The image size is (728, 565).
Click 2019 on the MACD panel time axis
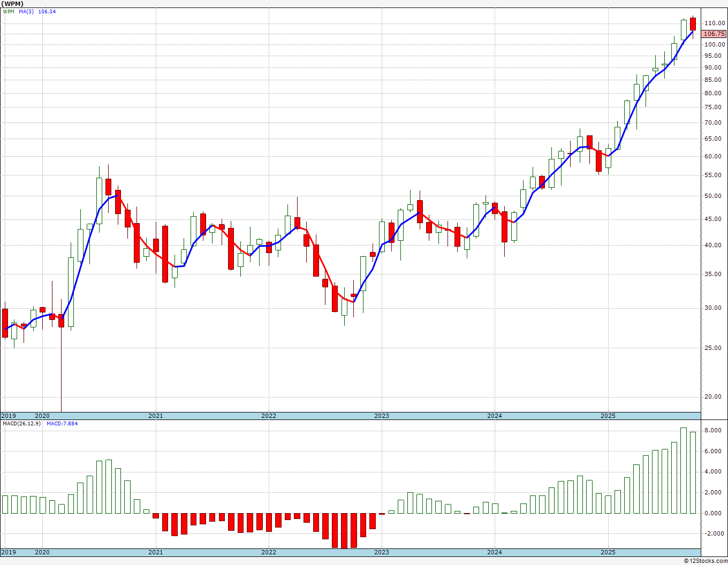pos(8,552)
